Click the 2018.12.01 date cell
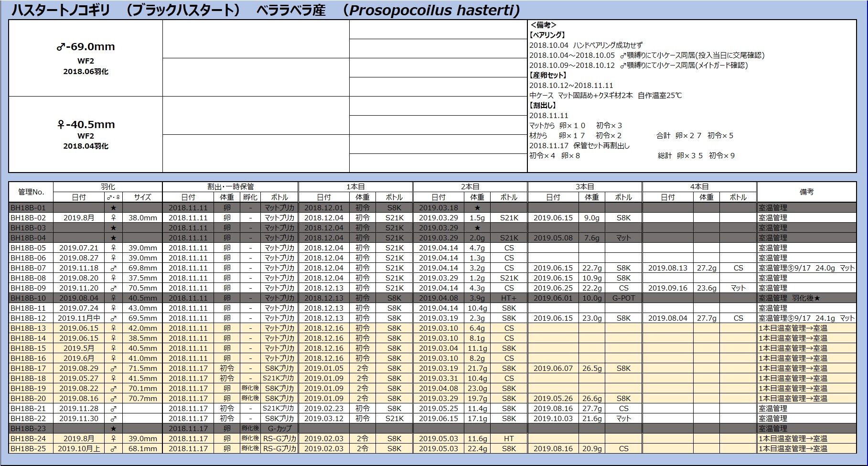Image resolution: width=868 pixels, height=466 pixels. (323, 208)
